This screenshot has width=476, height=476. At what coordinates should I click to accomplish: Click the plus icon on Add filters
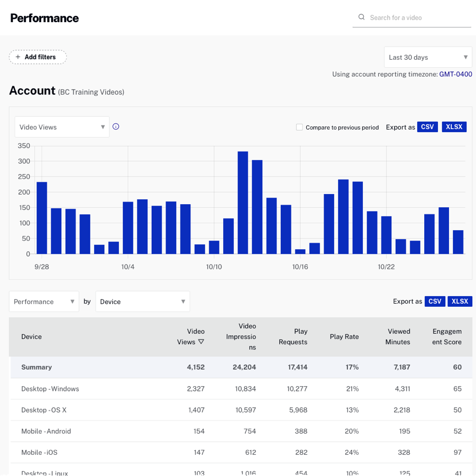(x=17, y=57)
